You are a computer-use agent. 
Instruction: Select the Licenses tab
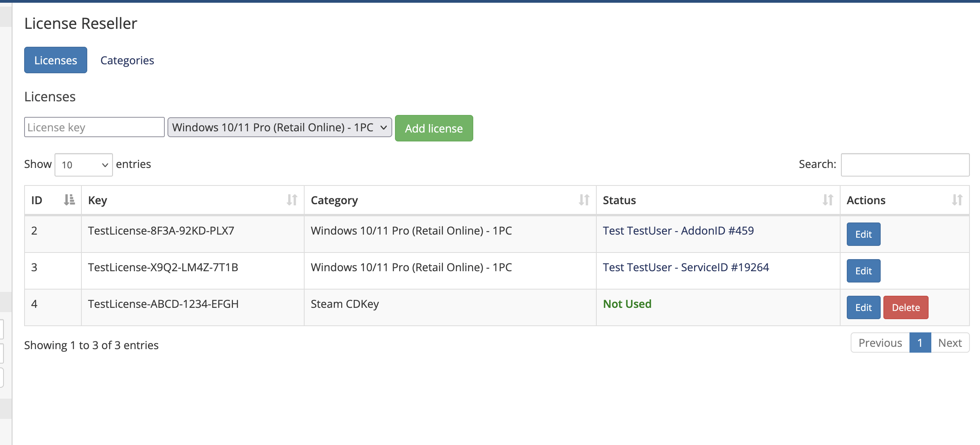click(56, 60)
